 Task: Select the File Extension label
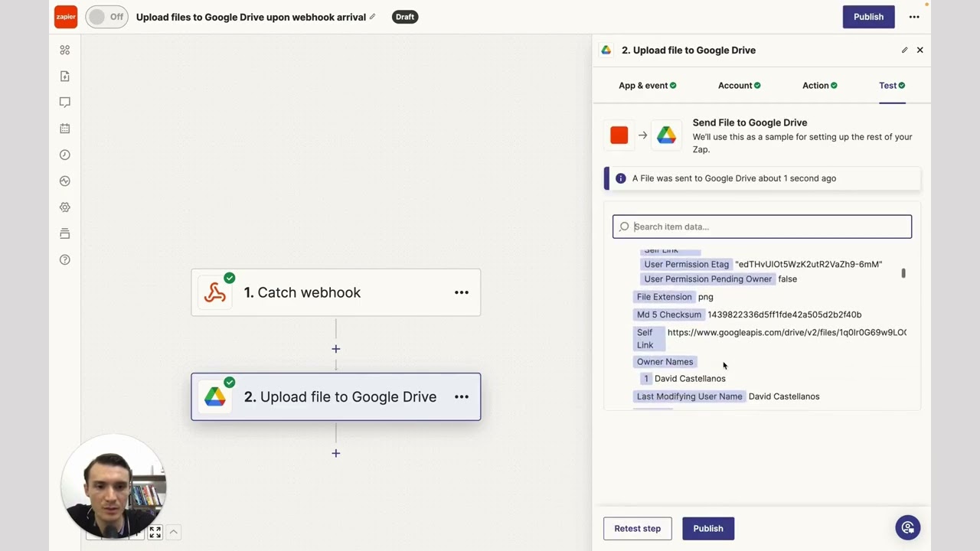[x=665, y=297]
